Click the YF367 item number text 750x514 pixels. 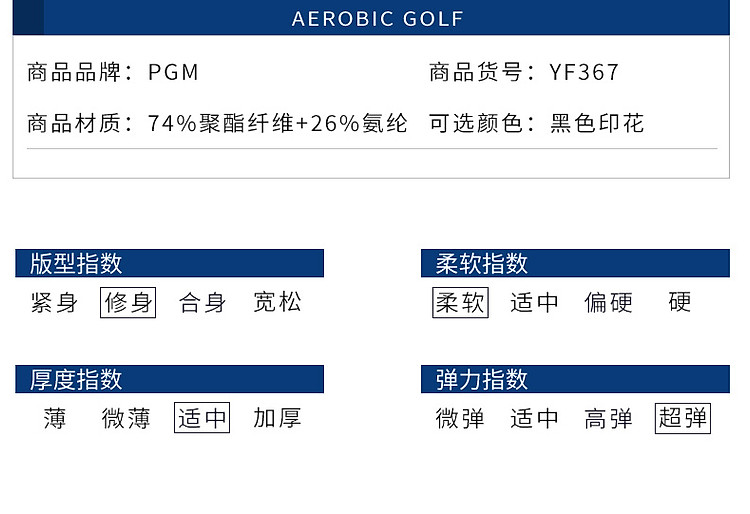(584, 72)
